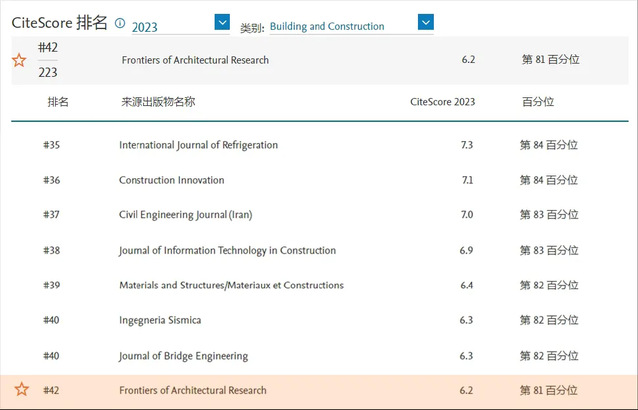Open Journal of Bridge Engineering link

pos(183,356)
